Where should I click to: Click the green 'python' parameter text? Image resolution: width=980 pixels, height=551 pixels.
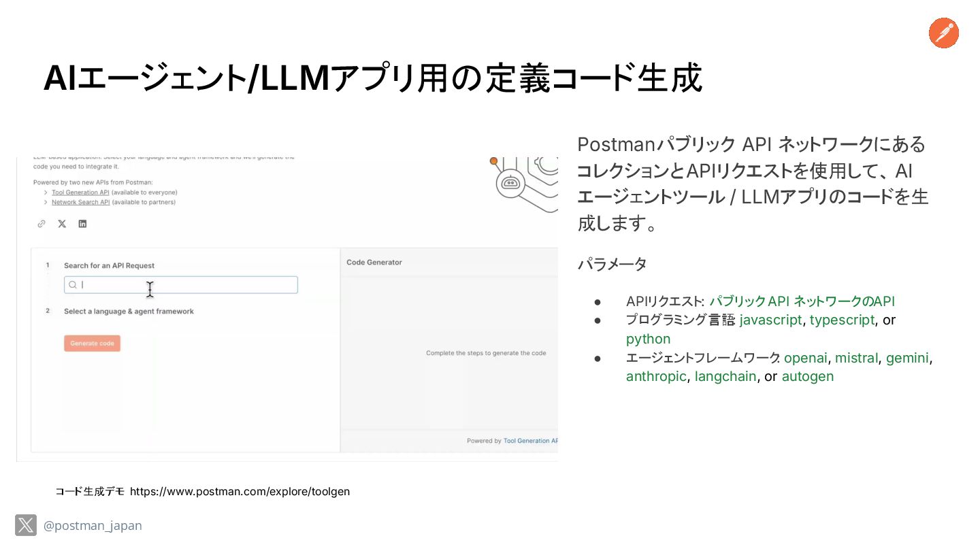(648, 339)
